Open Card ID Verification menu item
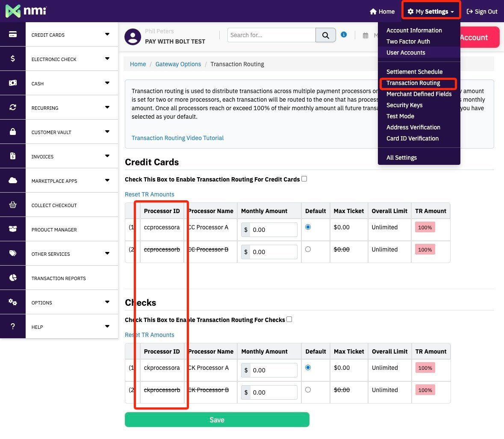This screenshot has width=504, height=439. click(x=413, y=138)
